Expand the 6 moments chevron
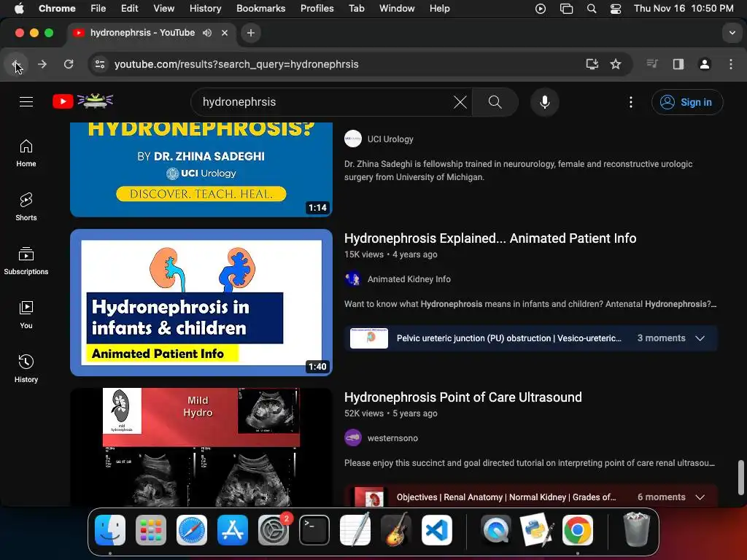This screenshot has height=560, width=747. 700,497
